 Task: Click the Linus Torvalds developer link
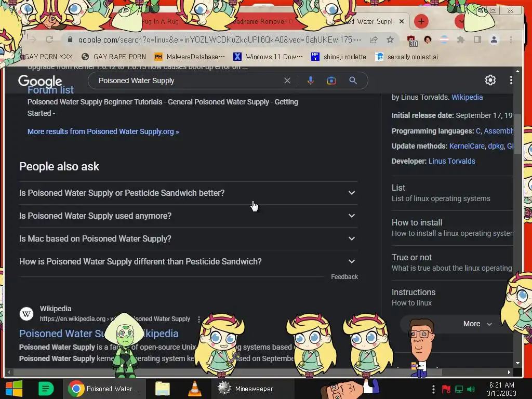pos(451,161)
